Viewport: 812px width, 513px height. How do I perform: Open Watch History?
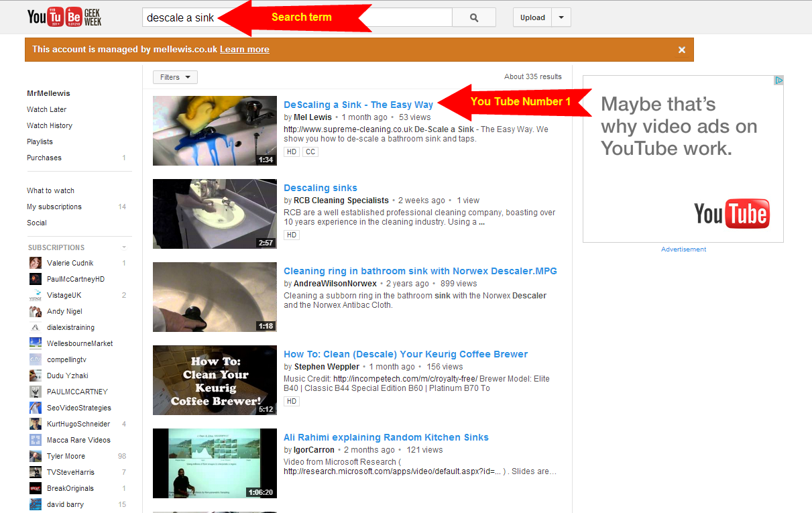click(x=50, y=125)
